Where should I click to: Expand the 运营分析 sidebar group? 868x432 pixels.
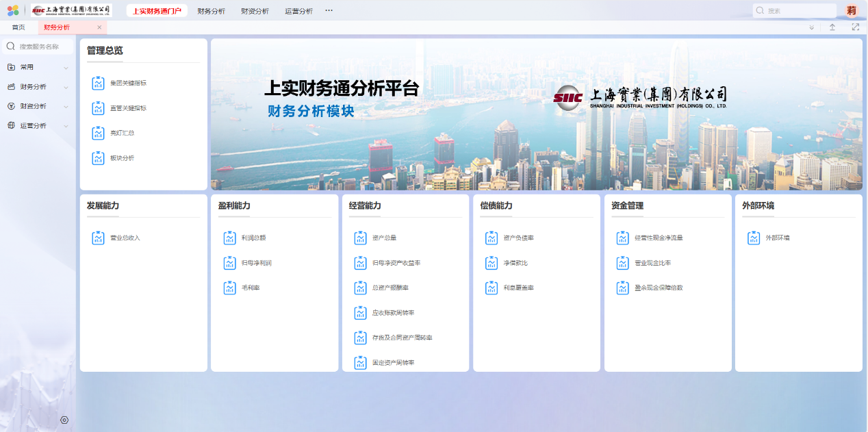click(66, 126)
